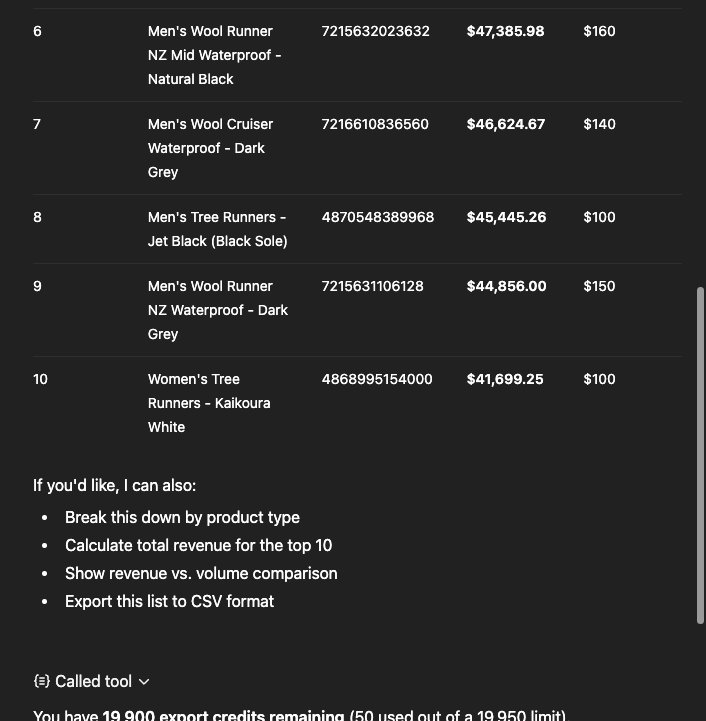The image size is (706, 721).
Task: Click product ID 7216610836560
Action: click(375, 124)
